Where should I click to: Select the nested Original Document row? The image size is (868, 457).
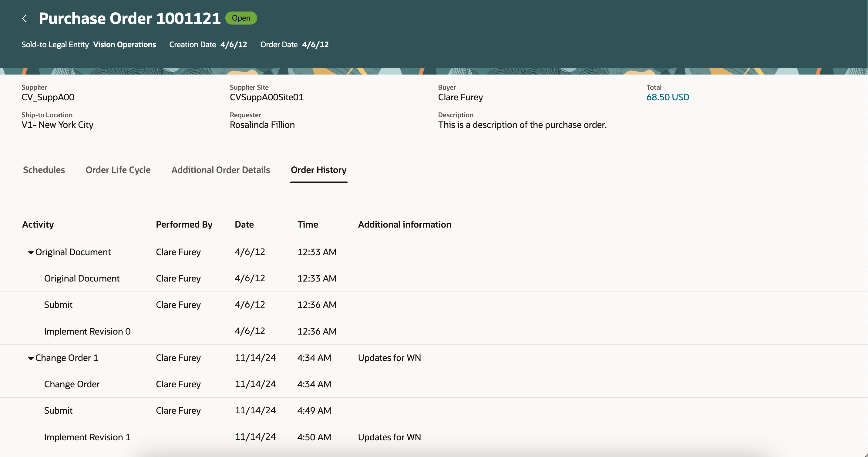(82, 279)
